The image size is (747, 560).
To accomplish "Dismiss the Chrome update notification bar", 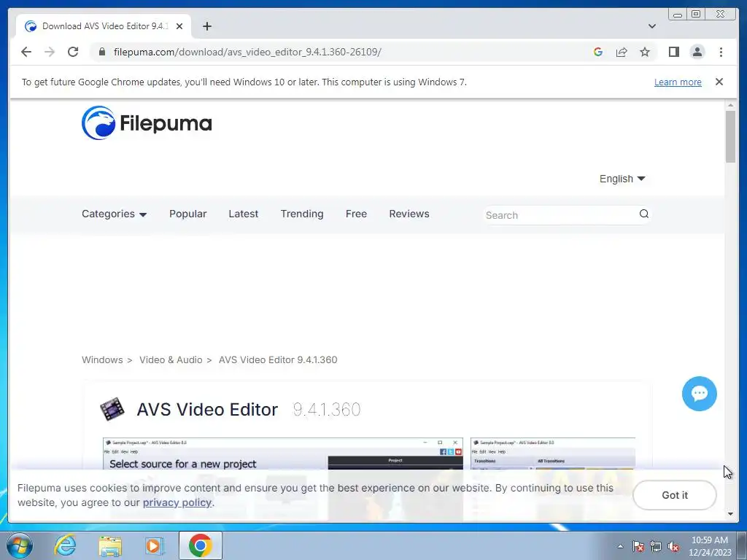I will click(719, 82).
